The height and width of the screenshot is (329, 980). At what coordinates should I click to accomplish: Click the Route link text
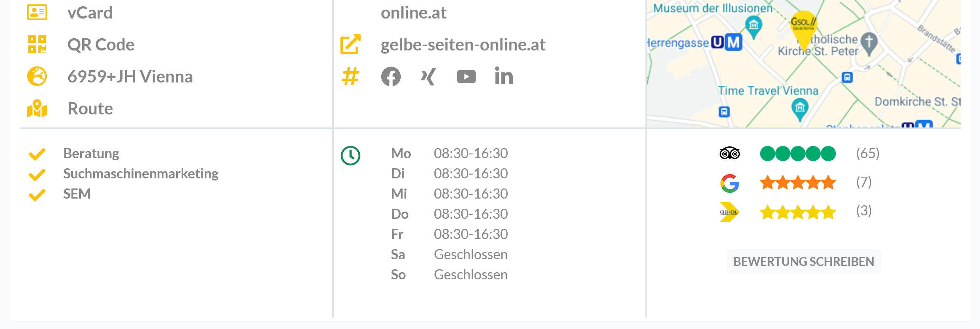click(90, 109)
